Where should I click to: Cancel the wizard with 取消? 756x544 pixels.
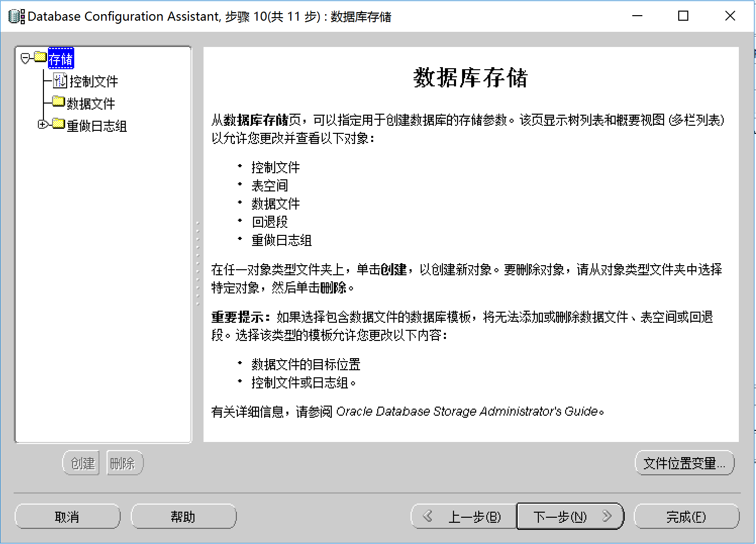(67, 517)
